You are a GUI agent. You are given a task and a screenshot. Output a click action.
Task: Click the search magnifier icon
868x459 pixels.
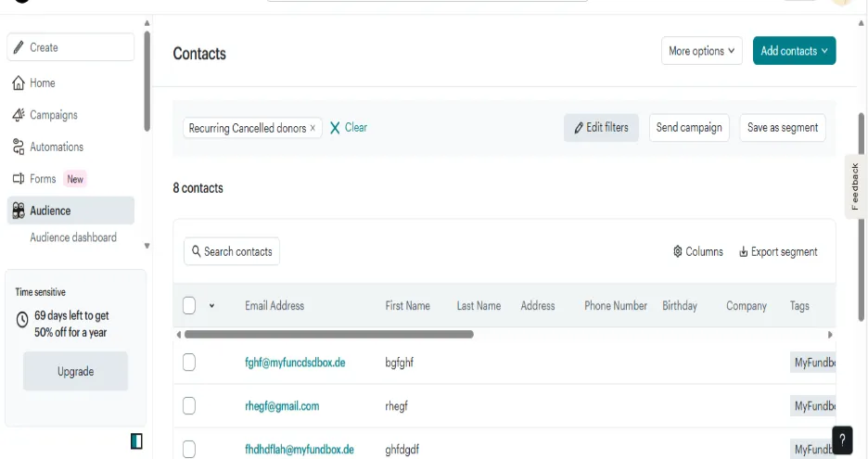(x=196, y=251)
